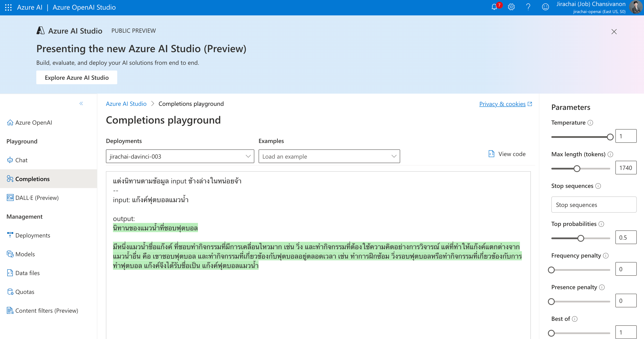This screenshot has width=644, height=339.
Task: Click Azure OpenAI Studio header title
Action: [84, 7]
